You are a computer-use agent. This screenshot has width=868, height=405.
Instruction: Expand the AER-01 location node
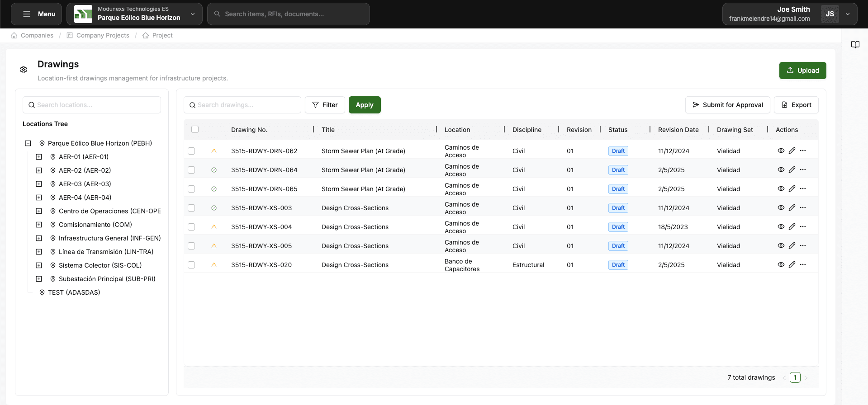[39, 157]
